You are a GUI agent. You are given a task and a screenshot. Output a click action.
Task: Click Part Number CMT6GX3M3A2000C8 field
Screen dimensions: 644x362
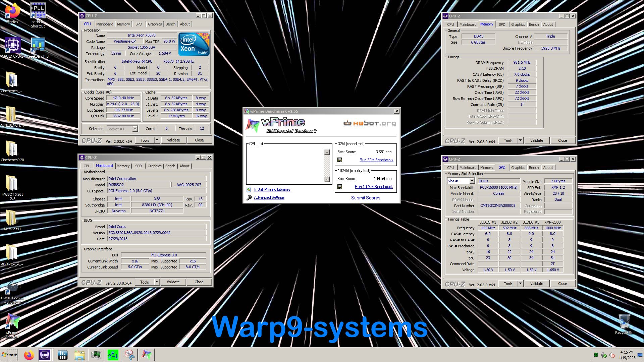498,206
